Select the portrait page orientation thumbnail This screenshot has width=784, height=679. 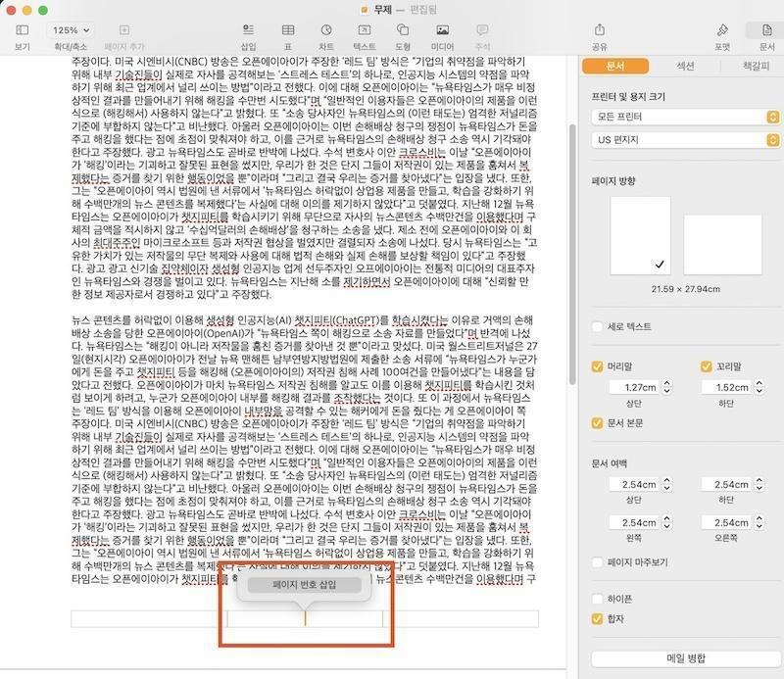(x=640, y=235)
